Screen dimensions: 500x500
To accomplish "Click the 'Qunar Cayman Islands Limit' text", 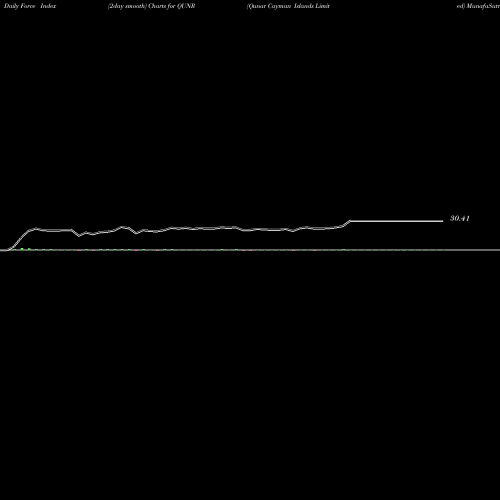I will tap(288, 6).
